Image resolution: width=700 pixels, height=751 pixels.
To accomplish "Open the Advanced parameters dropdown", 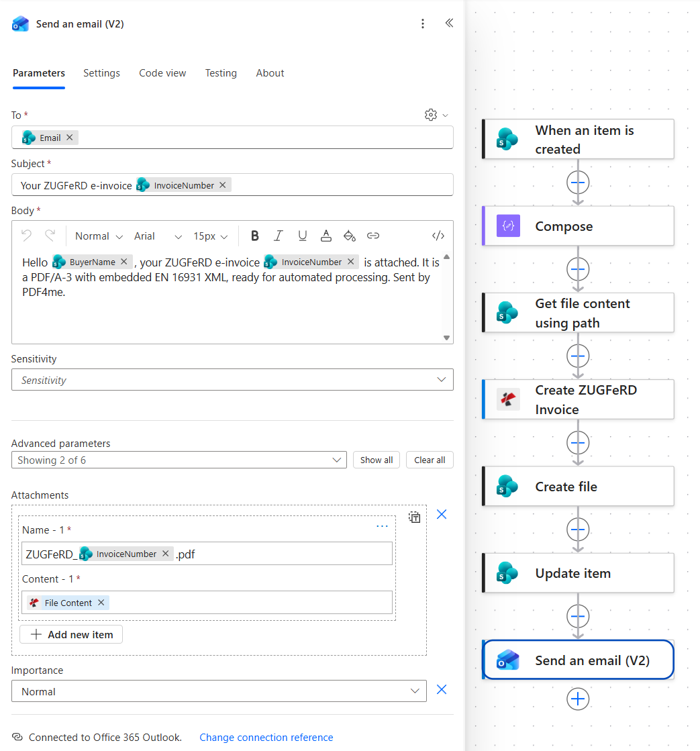I will coord(179,460).
